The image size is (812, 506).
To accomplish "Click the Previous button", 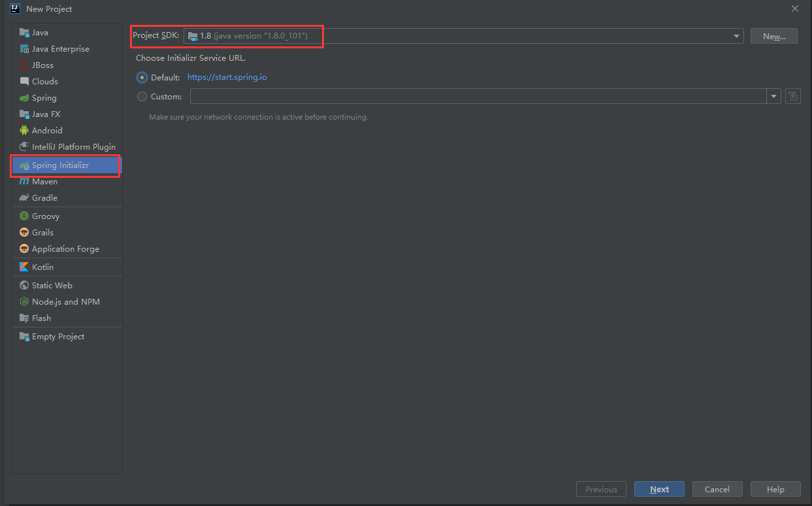I will (x=601, y=489).
